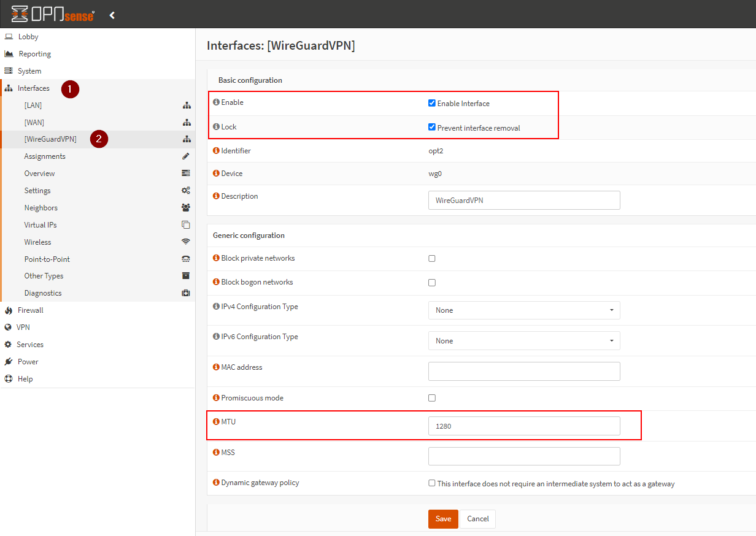The width and height of the screenshot is (756, 536).
Task: Open IPv6 Configuration Type dropdown
Action: coord(524,341)
